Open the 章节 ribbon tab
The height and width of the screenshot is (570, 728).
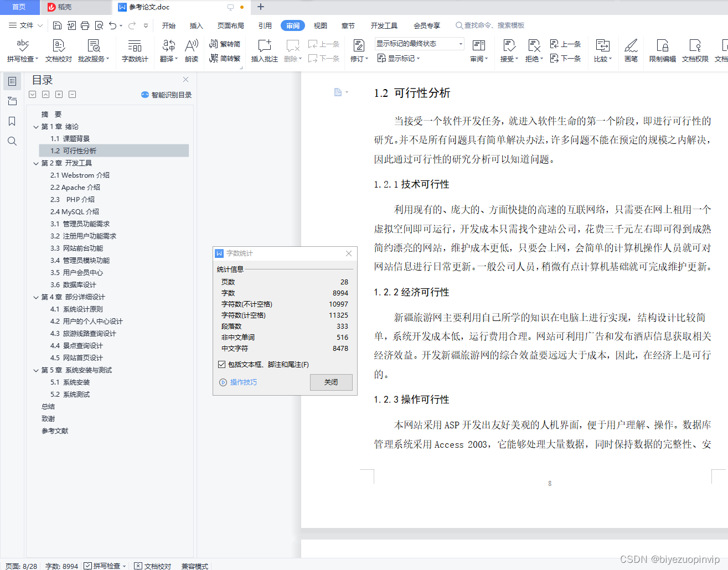tap(348, 25)
